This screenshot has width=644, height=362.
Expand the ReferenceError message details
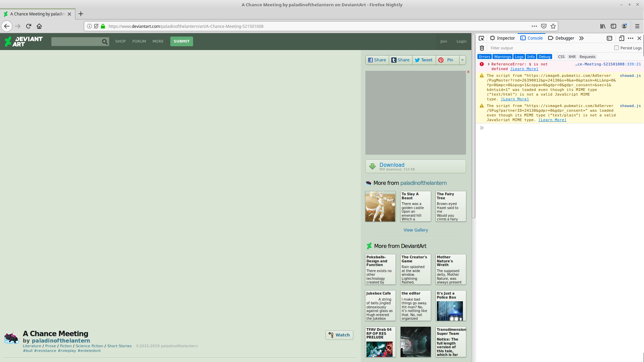[x=488, y=64]
